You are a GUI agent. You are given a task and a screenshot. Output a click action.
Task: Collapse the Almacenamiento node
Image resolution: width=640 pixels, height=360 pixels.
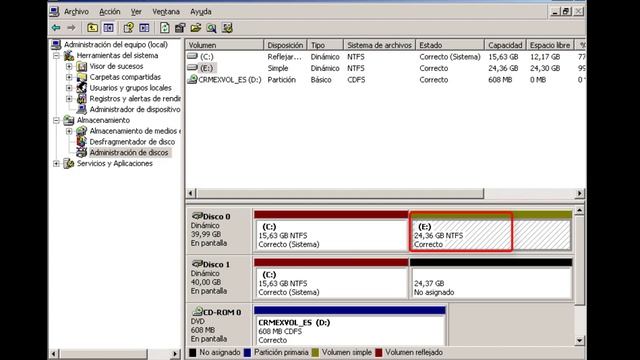(x=56, y=120)
